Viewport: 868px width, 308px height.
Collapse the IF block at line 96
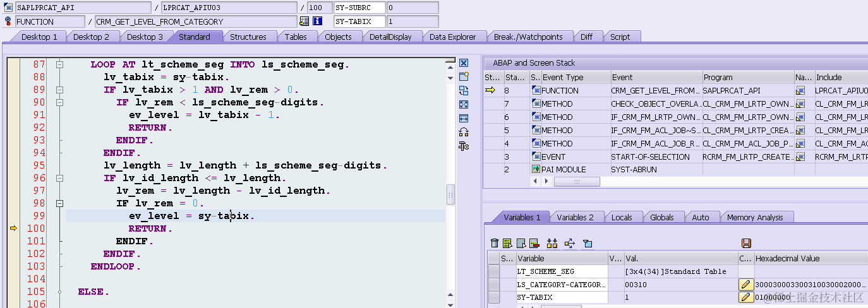pyautogui.click(x=59, y=178)
